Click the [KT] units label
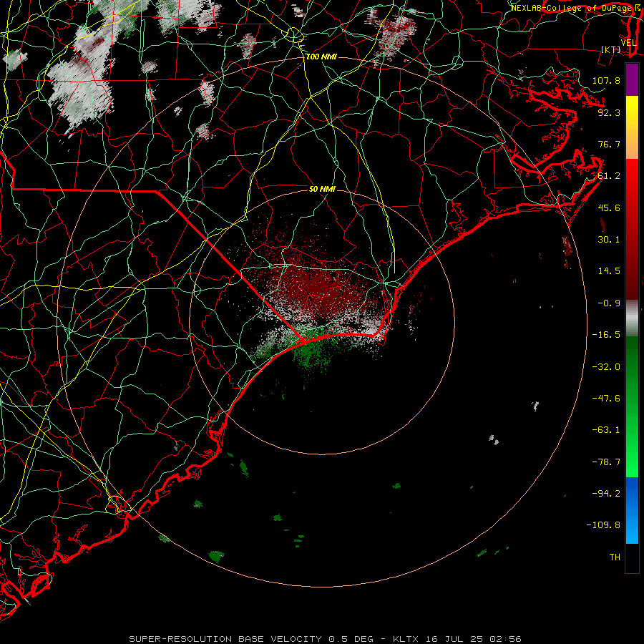 click(x=611, y=49)
